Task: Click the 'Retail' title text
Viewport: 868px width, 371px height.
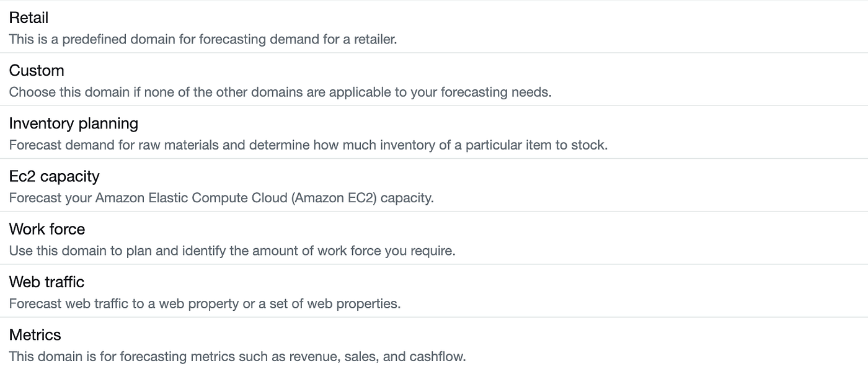Action: (29, 17)
